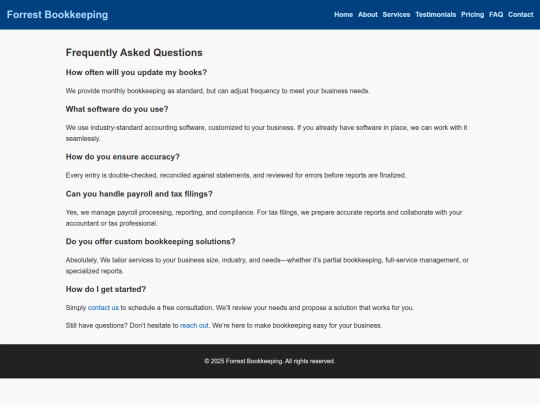
Task: Click the answer about industry-standard accounting software
Action: tap(267, 133)
